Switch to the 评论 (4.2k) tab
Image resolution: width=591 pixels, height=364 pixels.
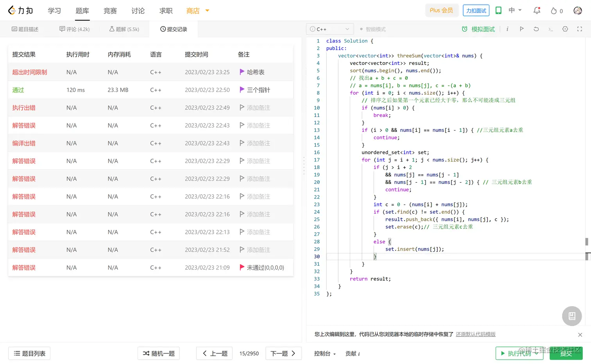point(74,29)
